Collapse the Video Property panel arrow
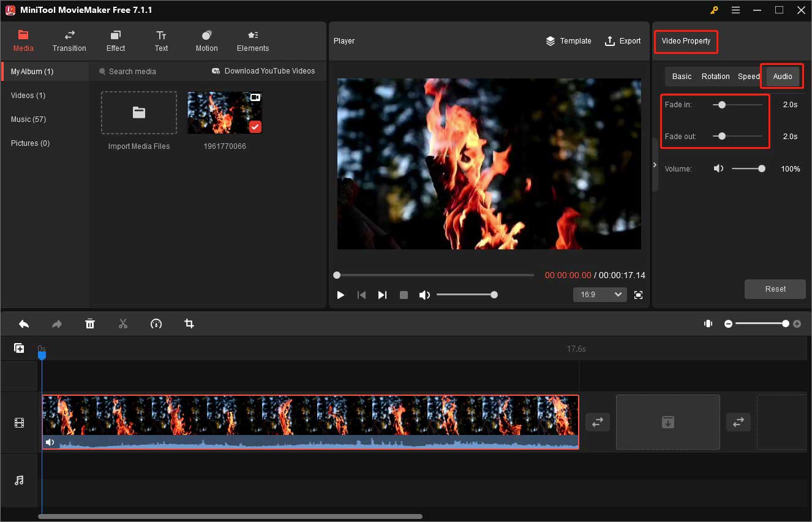The height and width of the screenshot is (522, 812). pyautogui.click(x=655, y=165)
